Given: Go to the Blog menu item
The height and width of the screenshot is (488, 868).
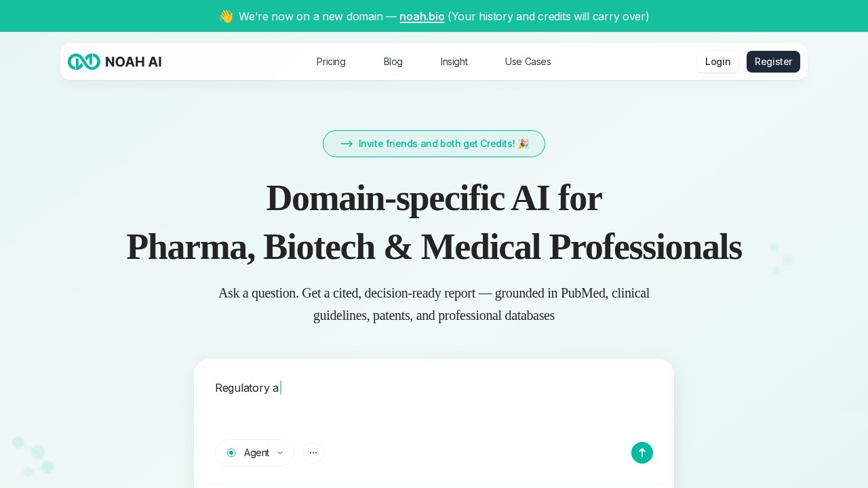Looking at the screenshot, I should coord(393,62).
